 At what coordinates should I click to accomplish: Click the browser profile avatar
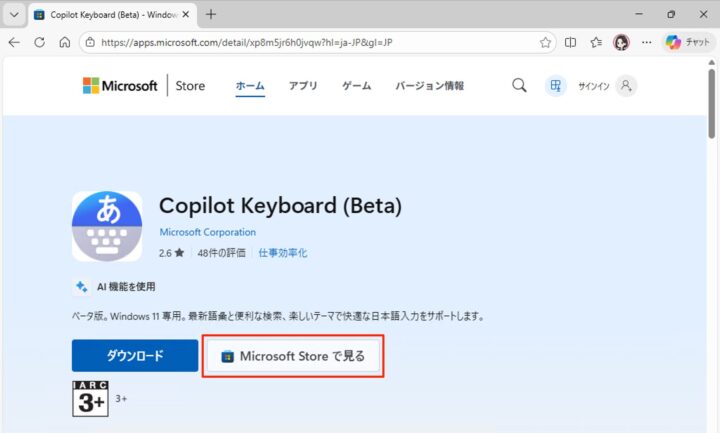[x=621, y=43]
